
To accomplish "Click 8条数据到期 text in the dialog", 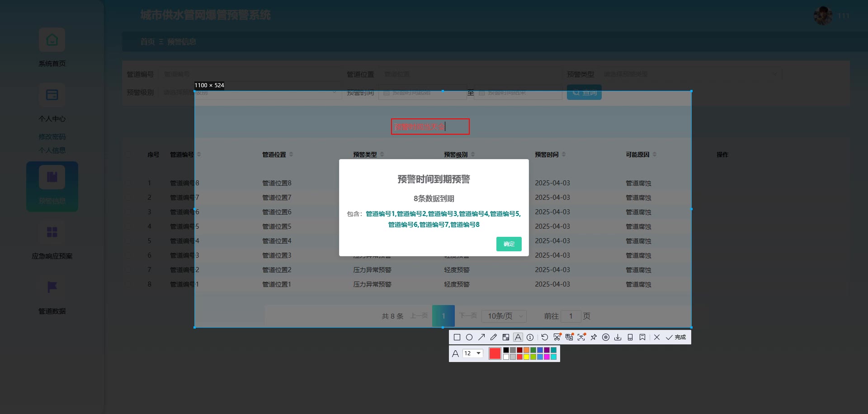I will click(434, 198).
